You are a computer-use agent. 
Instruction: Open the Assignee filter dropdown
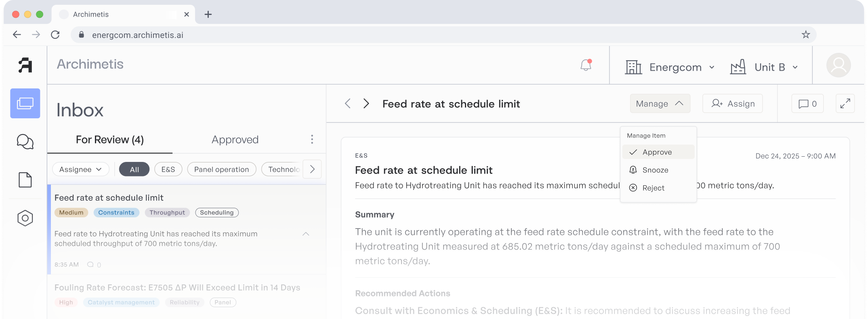(80, 169)
